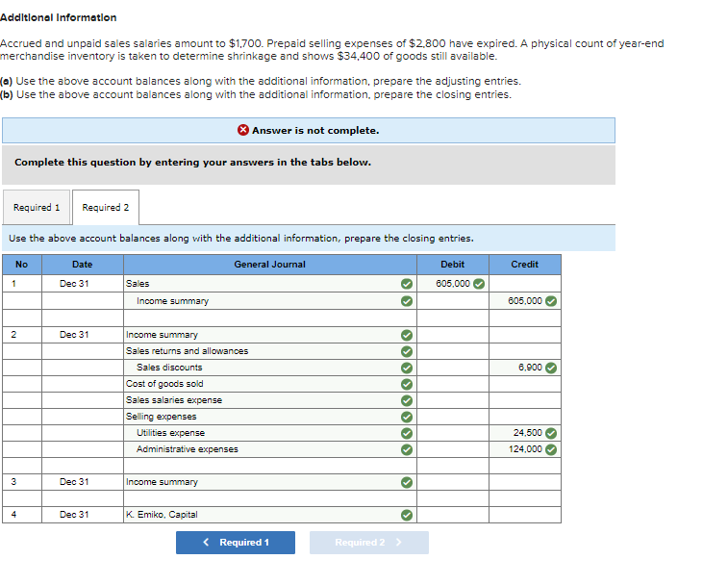Click Dec 31 date in entry 4

(74, 515)
